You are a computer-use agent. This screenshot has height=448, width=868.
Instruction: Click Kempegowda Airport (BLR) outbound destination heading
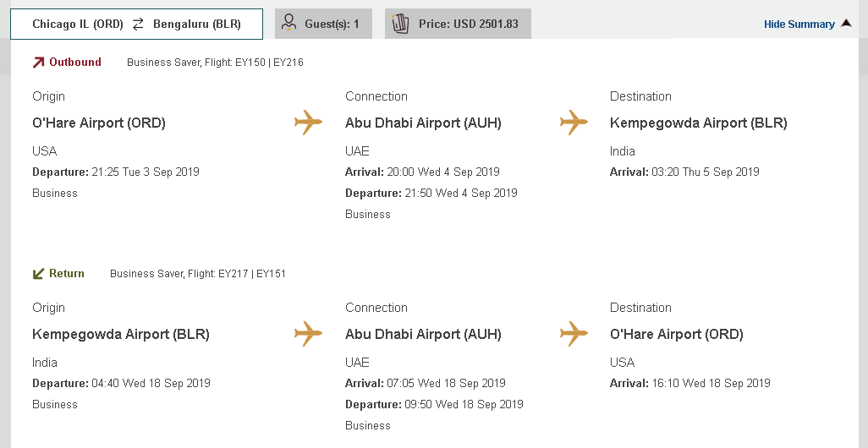point(698,123)
